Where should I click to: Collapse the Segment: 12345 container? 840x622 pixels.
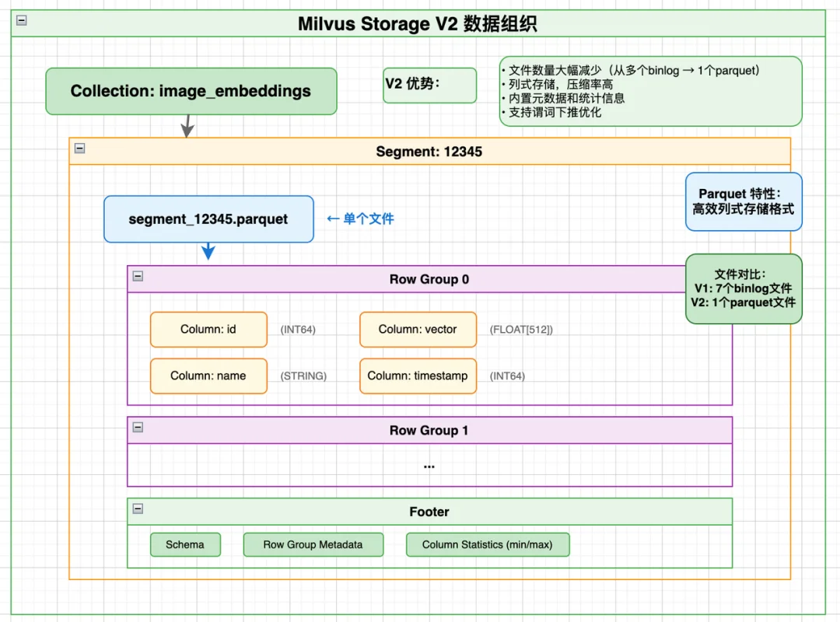79,149
